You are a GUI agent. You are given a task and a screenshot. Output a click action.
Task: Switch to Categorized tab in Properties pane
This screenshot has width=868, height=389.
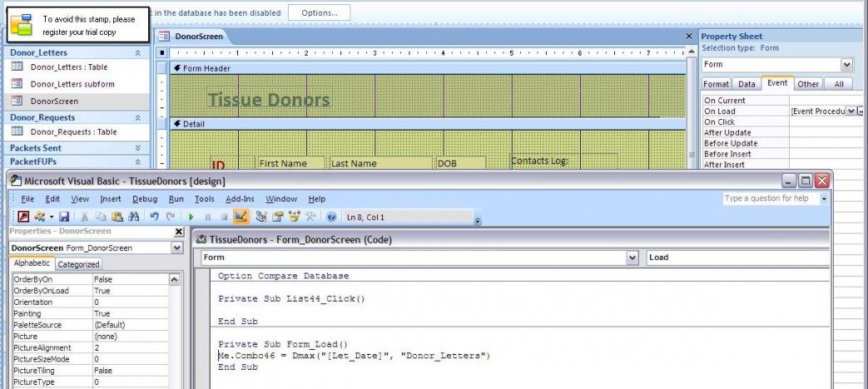78,264
